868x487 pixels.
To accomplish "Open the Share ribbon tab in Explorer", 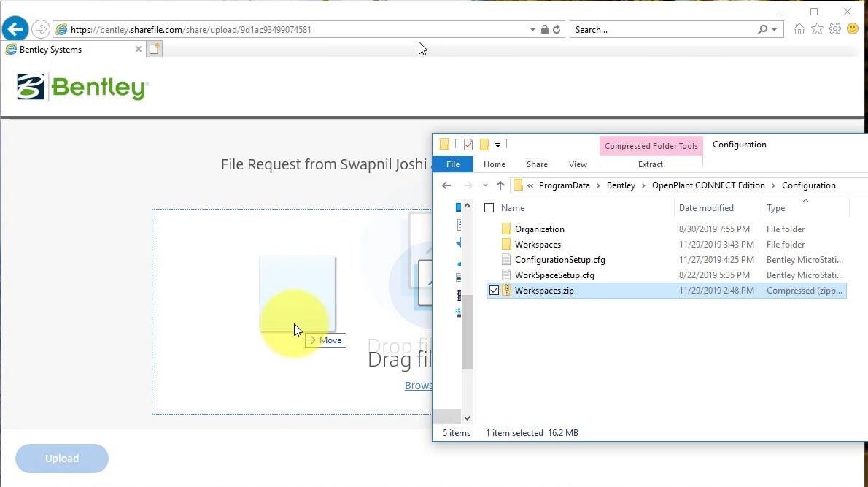I will [x=537, y=164].
